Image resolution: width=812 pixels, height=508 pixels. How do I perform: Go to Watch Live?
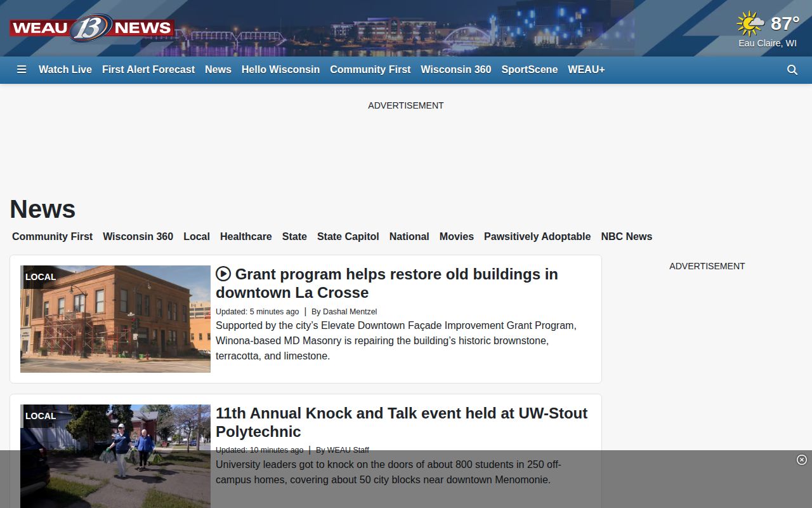pos(65,70)
